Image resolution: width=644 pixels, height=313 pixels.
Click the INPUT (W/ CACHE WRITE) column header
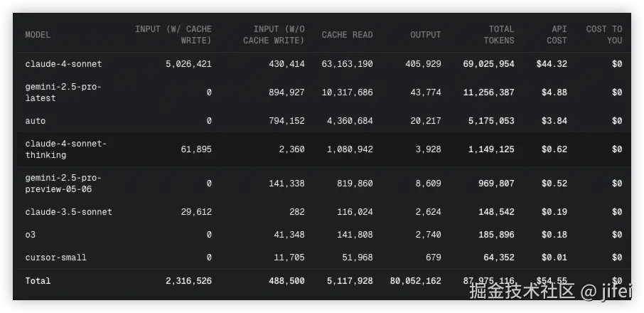pos(173,35)
